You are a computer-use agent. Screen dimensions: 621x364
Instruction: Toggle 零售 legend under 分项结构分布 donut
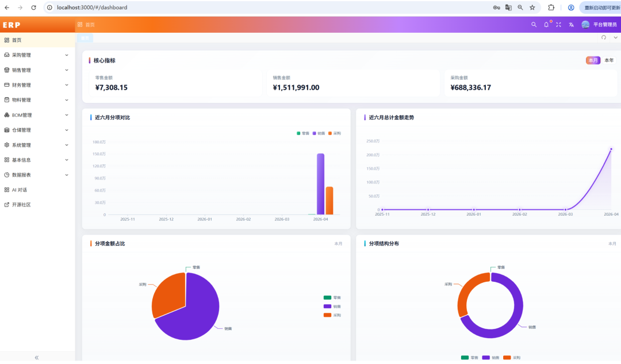point(470,358)
